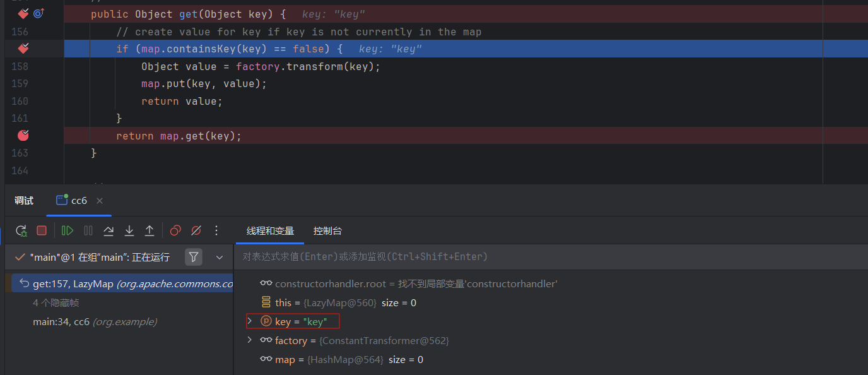Image resolution: width=868 pixels, height=375 pixels.
Task: Click the Step Over icon
Action: 108,231
